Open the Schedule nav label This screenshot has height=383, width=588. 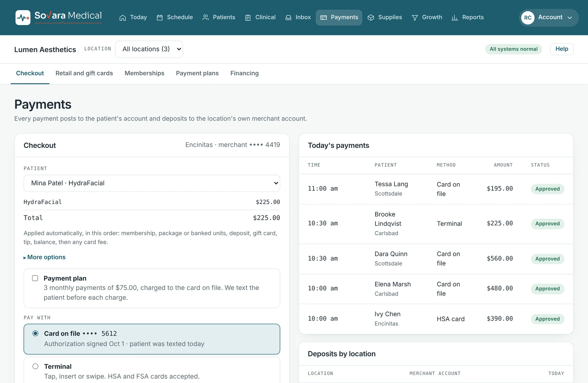coord(180,17)
